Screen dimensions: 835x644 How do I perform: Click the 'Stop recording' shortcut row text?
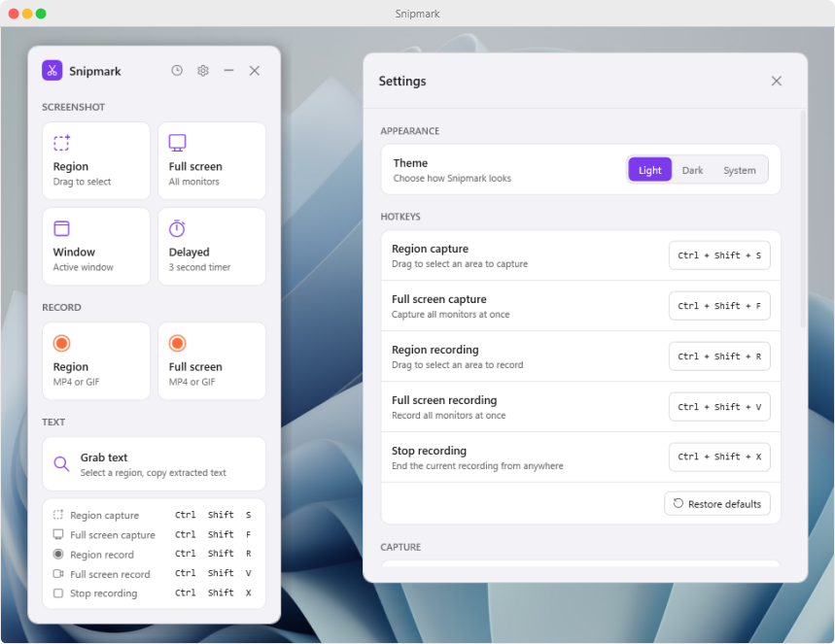click(103, 593)
